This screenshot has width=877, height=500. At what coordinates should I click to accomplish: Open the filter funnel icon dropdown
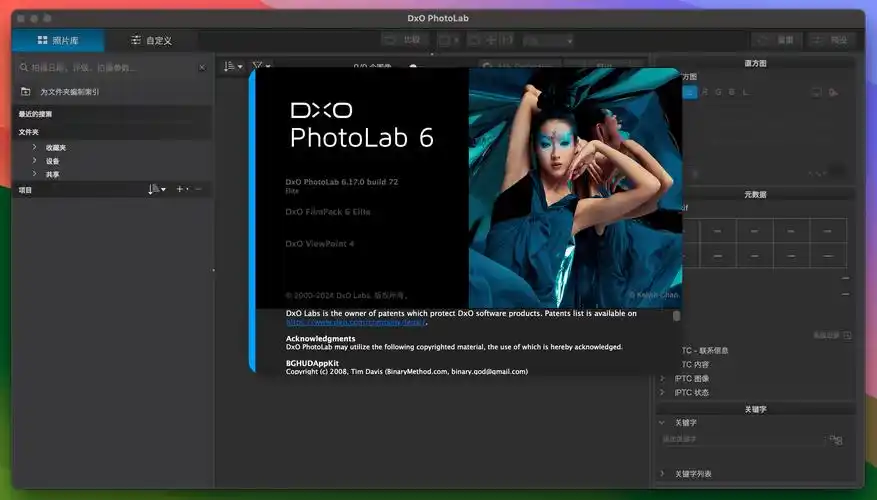pos(260,67)
